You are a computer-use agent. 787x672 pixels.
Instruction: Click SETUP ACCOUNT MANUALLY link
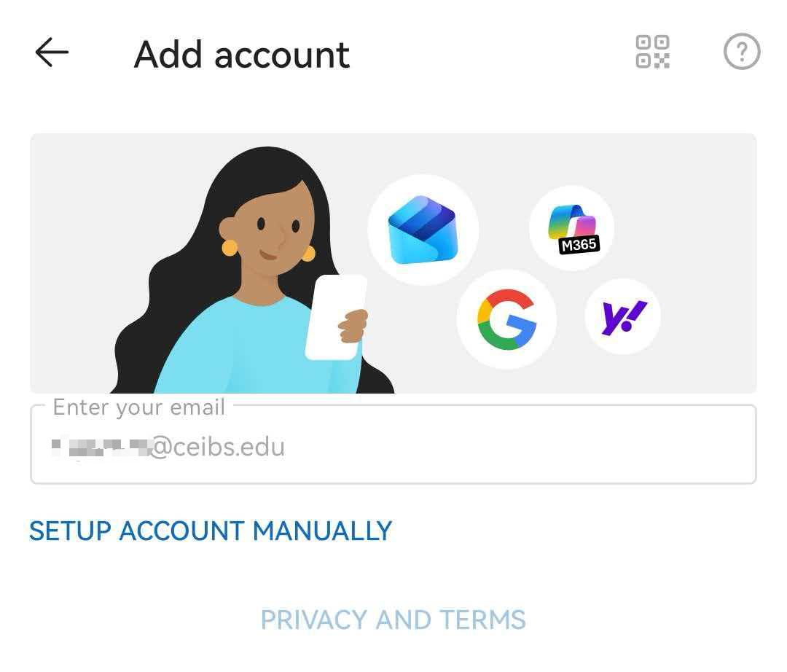pos(211,531)
